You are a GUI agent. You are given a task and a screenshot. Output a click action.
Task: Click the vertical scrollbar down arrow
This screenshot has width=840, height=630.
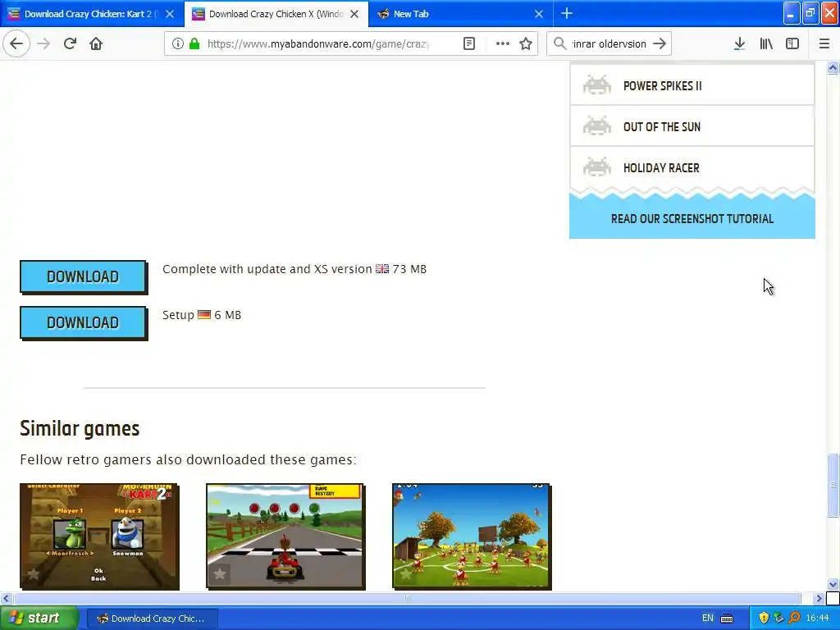pyautogui.click(x=833, y=584)
